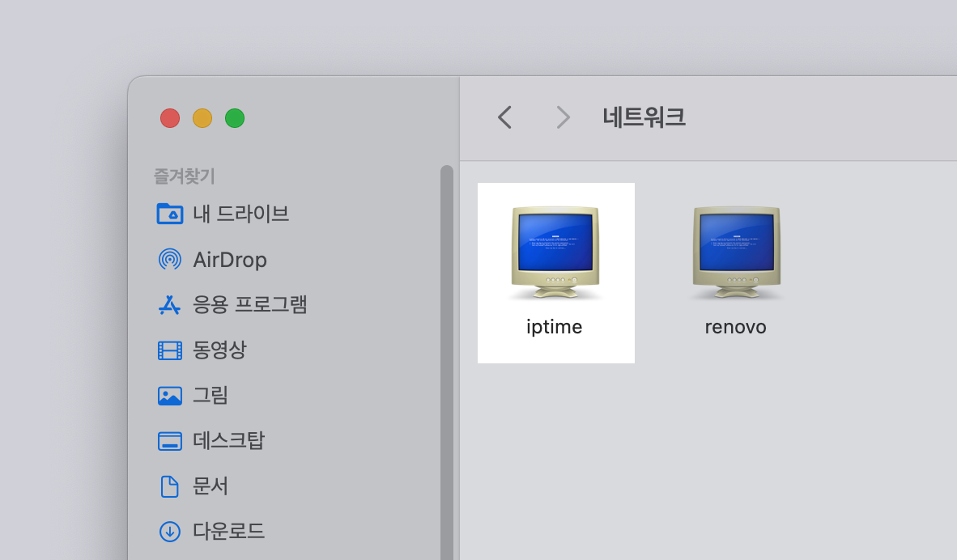
Task: Select the iptime network computer icon
Action: click(555, 252)
